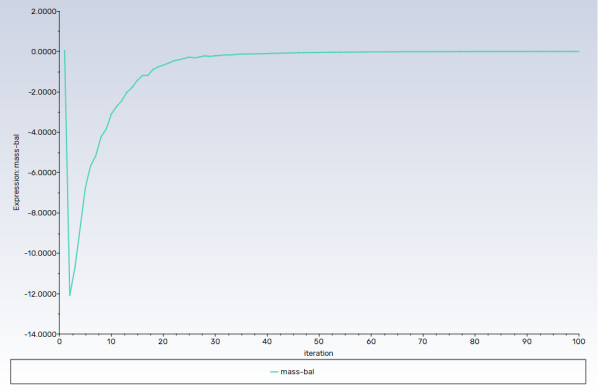Click the Expression: mass-bal y-axis title
Screen dimensions: 600x392
[16, 172]
